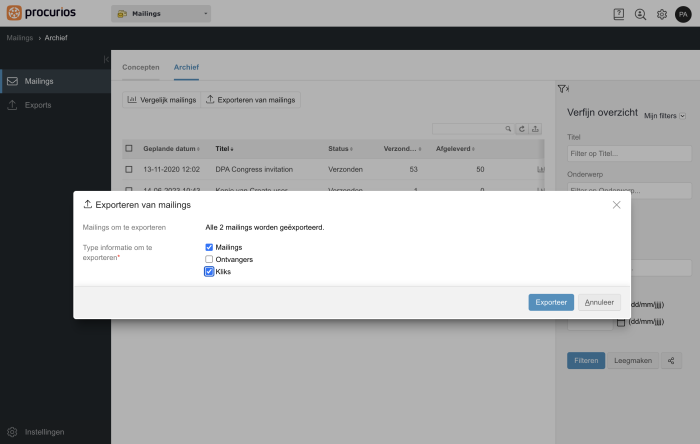
Task: Switch to the Concepten tab
Action: click(141, 67)
